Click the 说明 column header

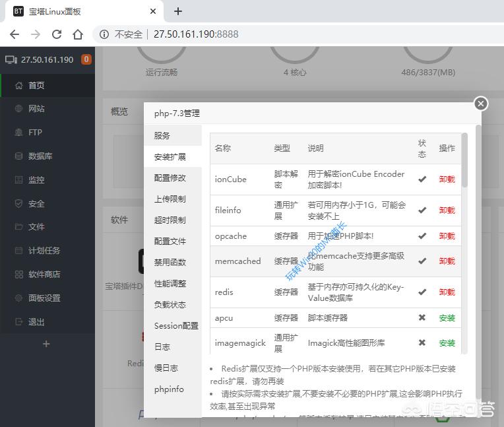315,148
